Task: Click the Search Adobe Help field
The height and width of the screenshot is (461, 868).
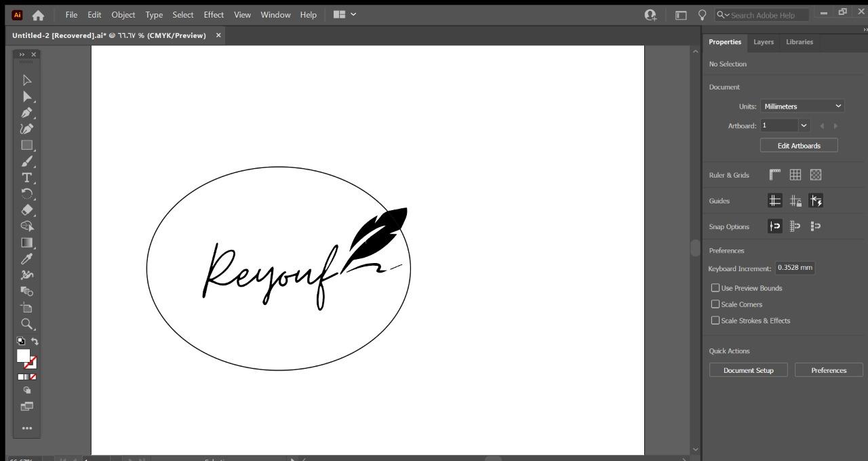Action: click(x=763, y=15)
